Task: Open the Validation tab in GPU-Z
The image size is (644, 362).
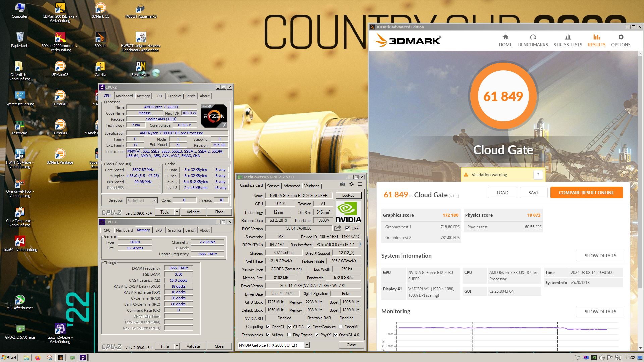Action: point(312,186)
